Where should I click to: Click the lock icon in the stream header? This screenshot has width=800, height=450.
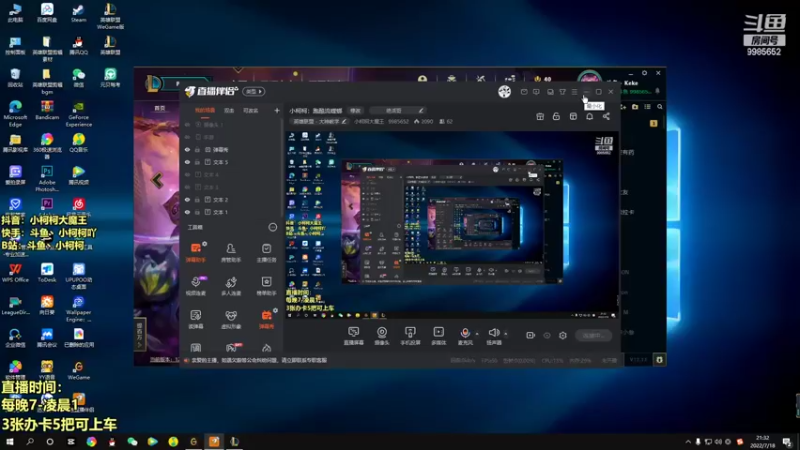tap(556, 116)
